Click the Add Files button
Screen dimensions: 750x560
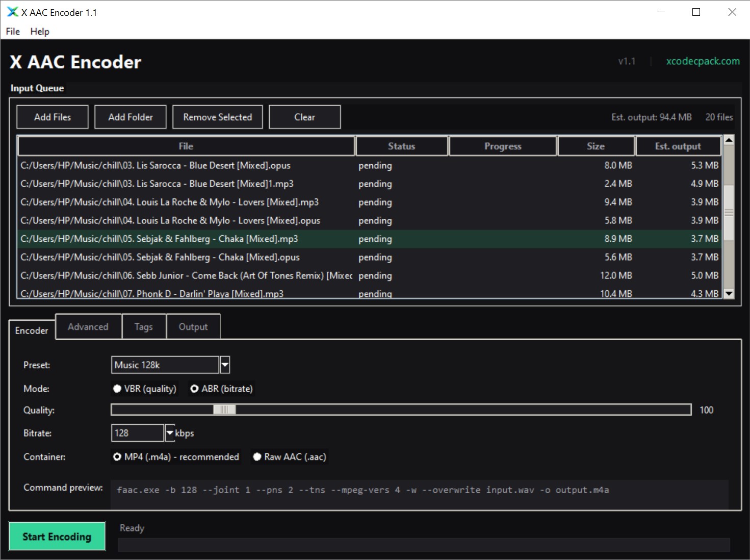pyautogui.click(x=53, y=117)
